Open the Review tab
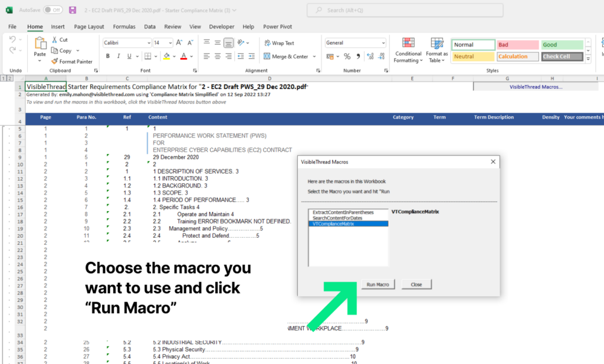 173,27
